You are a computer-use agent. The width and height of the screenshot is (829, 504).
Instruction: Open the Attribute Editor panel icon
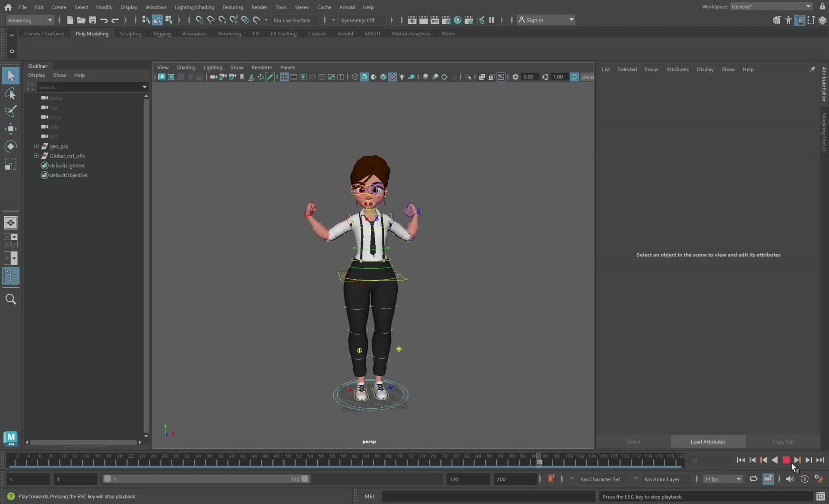click(801, 20)
